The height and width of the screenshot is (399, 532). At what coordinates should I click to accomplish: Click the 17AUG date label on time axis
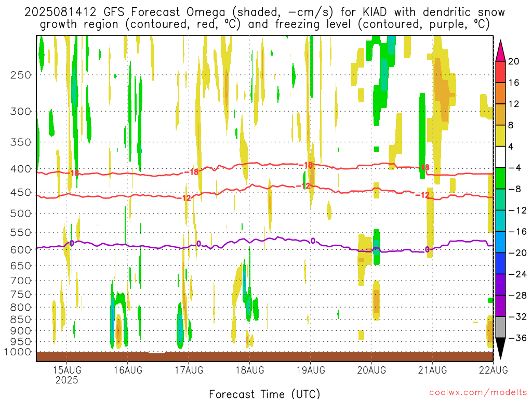(189, 370)
